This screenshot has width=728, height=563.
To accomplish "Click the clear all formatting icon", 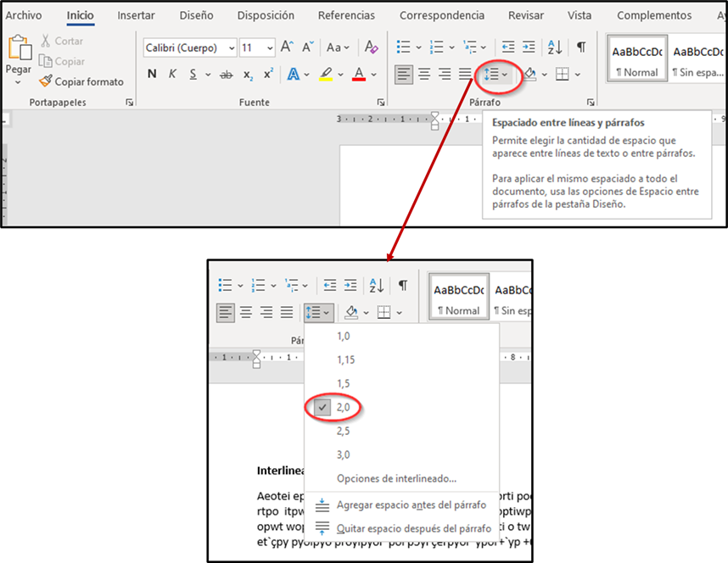I will (x=371, y=47).
